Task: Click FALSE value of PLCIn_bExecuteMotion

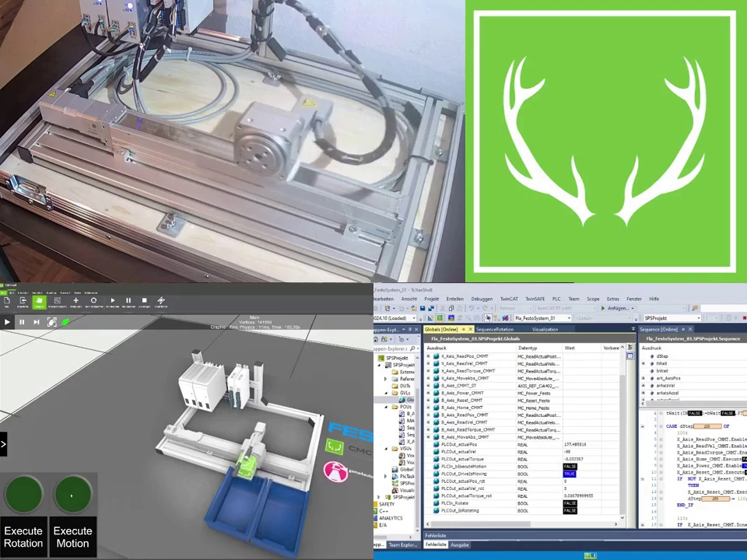Action: tap(570, 467)
